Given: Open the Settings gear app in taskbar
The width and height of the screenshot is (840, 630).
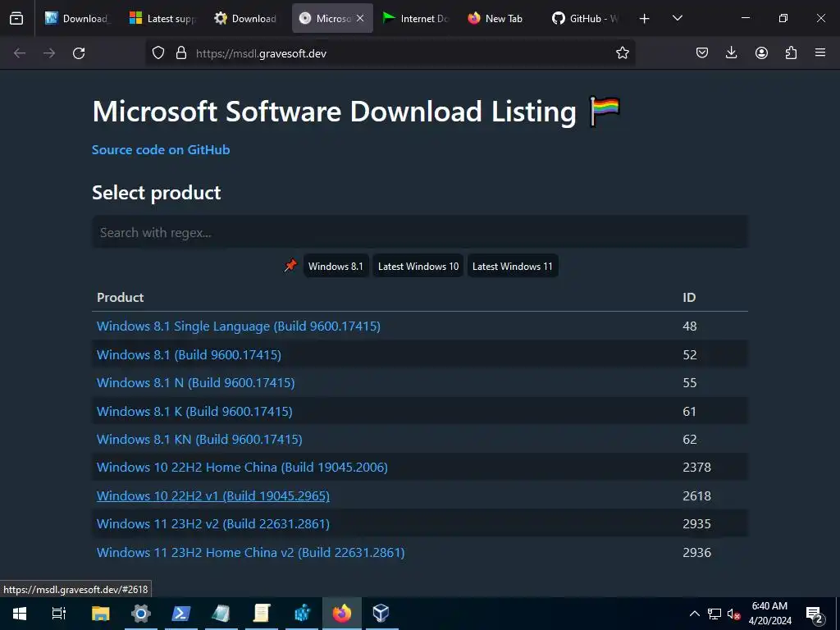Looking at the screenshot, I should 141,614.
